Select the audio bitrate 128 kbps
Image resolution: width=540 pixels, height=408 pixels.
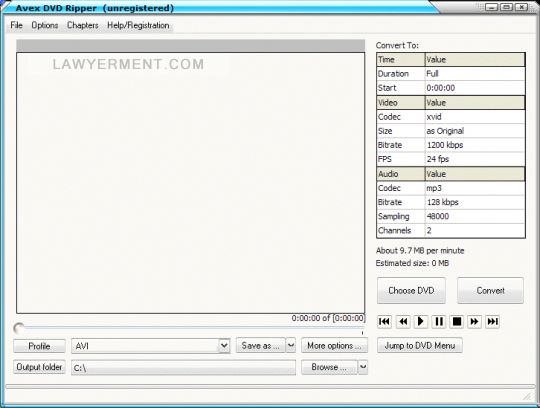[475, 202]
